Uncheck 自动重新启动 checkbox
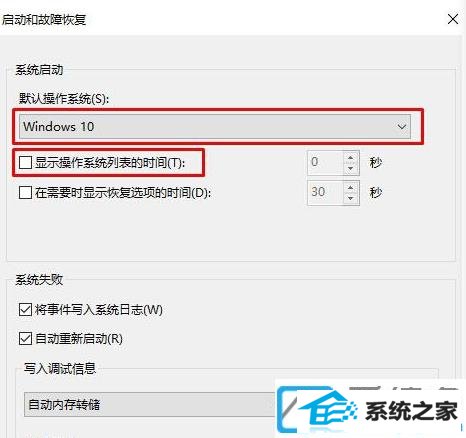466x438 pixels. [x=25, y=339]
